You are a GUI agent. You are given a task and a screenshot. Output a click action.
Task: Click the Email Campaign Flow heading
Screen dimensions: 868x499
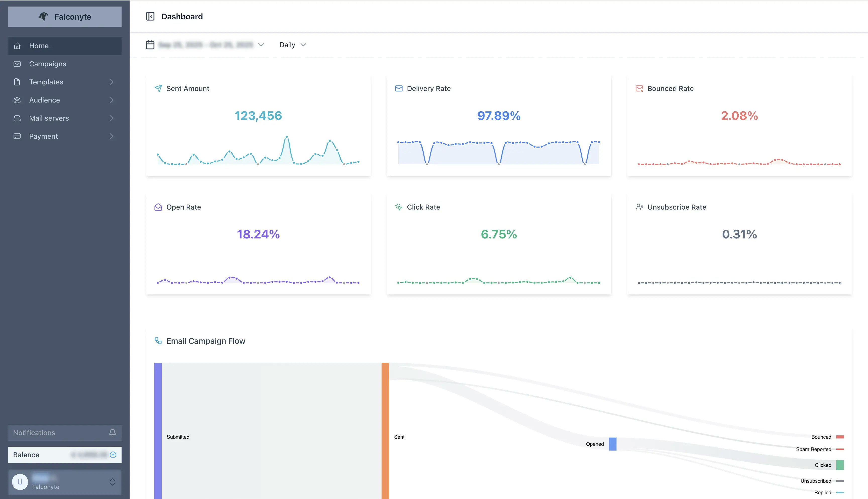coord(206,341)
